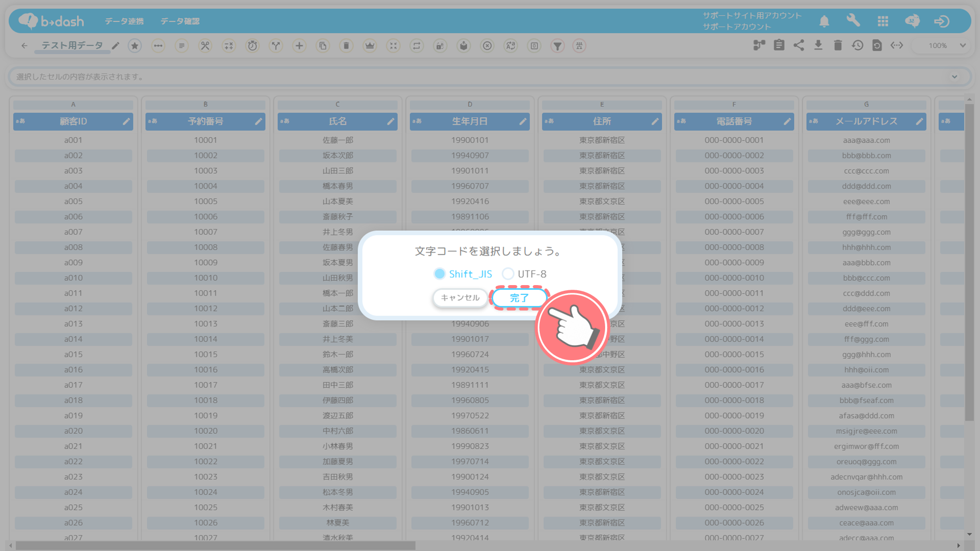This screenshot has width=980, height=551.
Task: Select cell 佐藤一郎 in 氏名 column
Action: coord(338,140)
